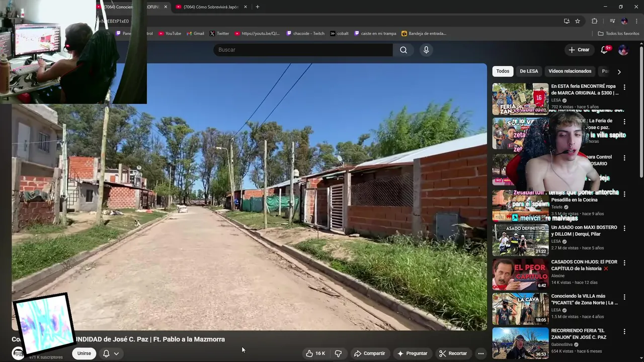Click the Preguntar sparkle button
Image resolution: width=644 pixels, height=362 pixels.
point(412,353)
